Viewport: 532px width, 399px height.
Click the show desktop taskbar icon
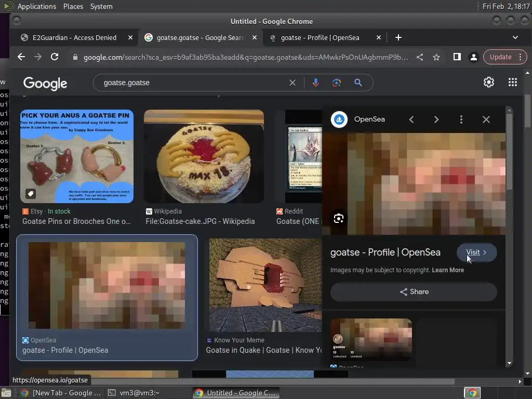(6, 393)
